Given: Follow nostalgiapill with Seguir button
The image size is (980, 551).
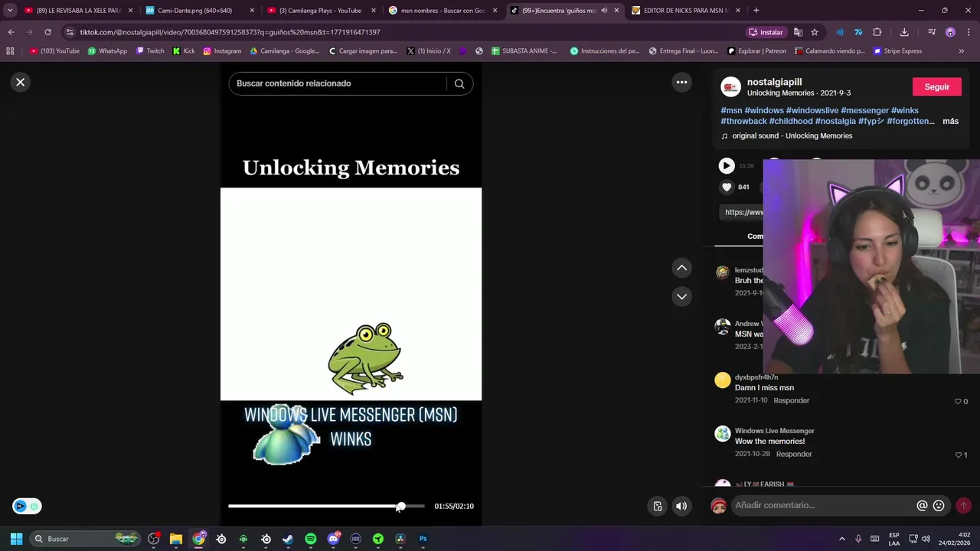Looking at the screenshot, I should 936,86.
